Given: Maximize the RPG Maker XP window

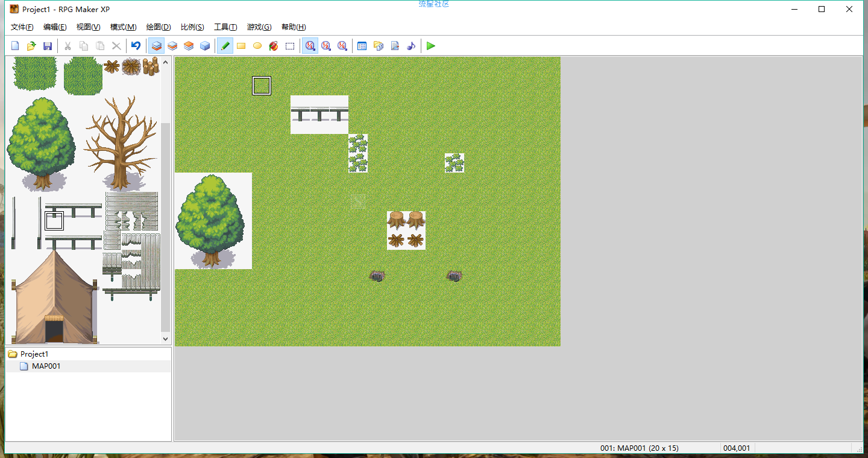Looking at the screenshot, I should click(822, 9).
